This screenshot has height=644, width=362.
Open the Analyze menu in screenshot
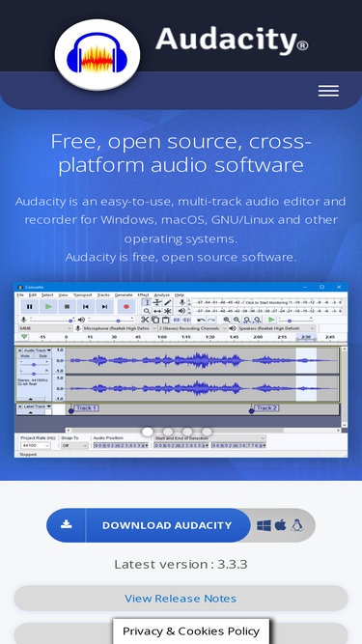tap(162, 294)
